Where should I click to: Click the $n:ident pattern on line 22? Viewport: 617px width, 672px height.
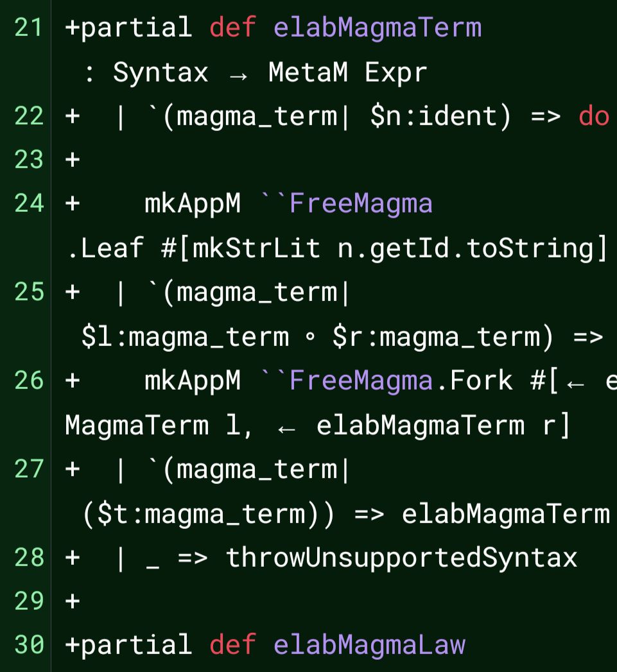pos(434,116)
